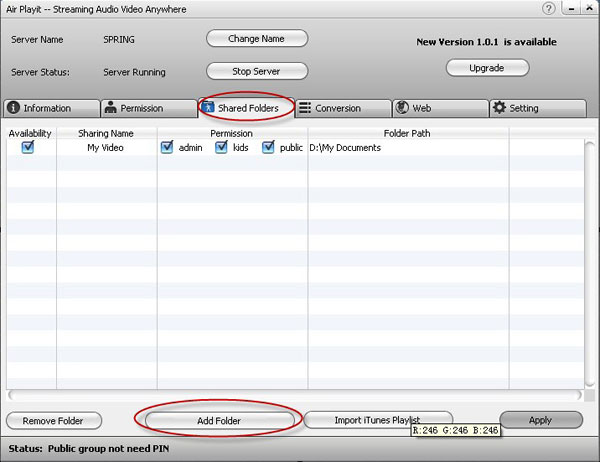Click the Permission tab's user icon

pos(111,108)
